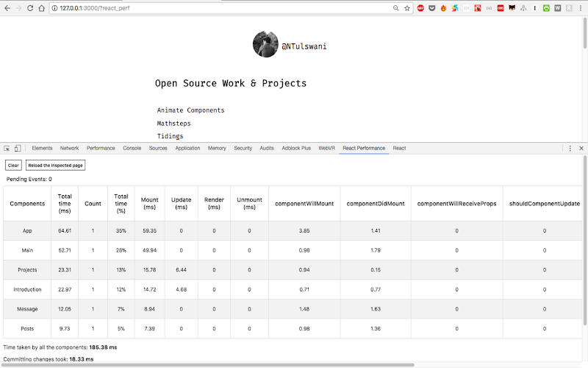
Task: Toggle the DevTools device toolbar icon
Action: pos(17,149)
